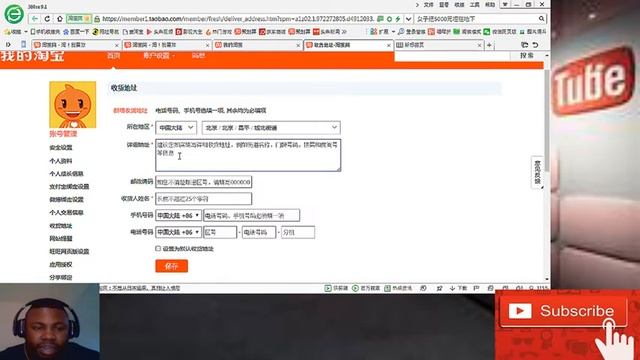This screenshot has width=640, height=360.
Task: Click in the detailed address text area
Action: [x=248, y=155]
